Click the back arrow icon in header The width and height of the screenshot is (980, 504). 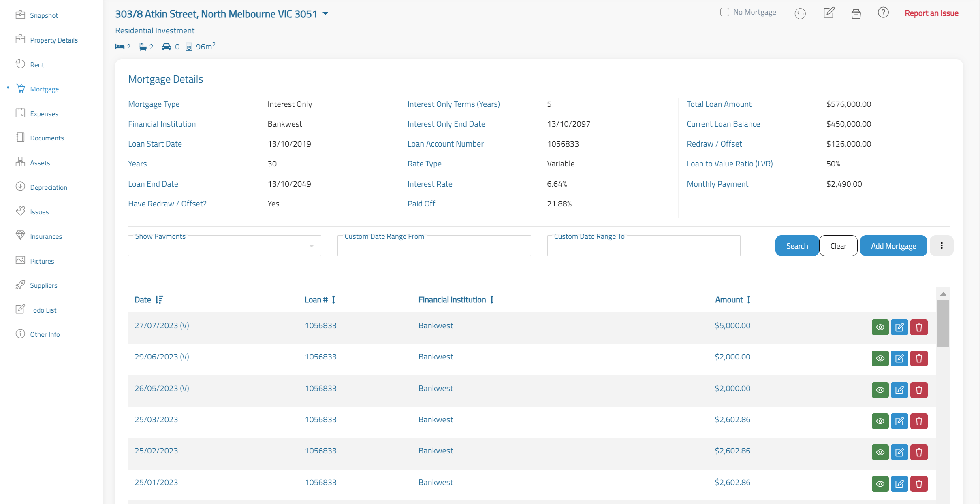(x=800, y=13)
